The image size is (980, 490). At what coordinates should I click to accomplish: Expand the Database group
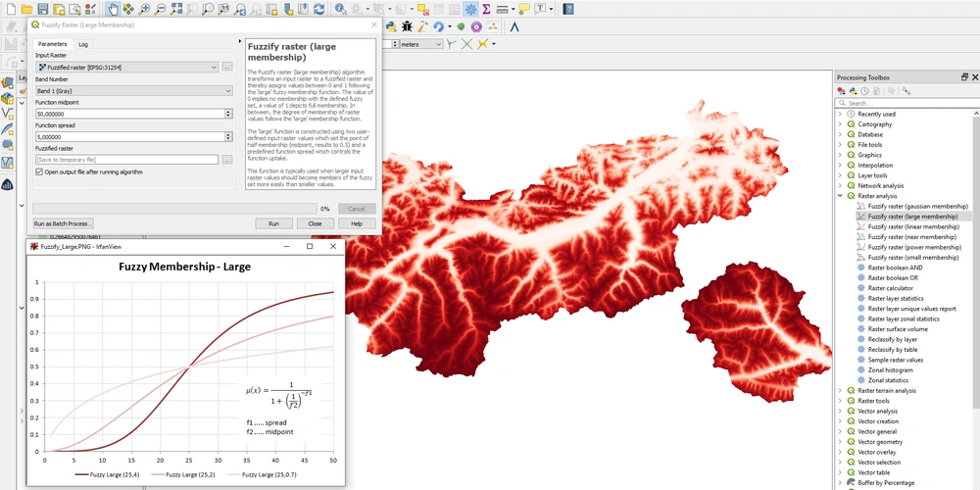point(840,134)
